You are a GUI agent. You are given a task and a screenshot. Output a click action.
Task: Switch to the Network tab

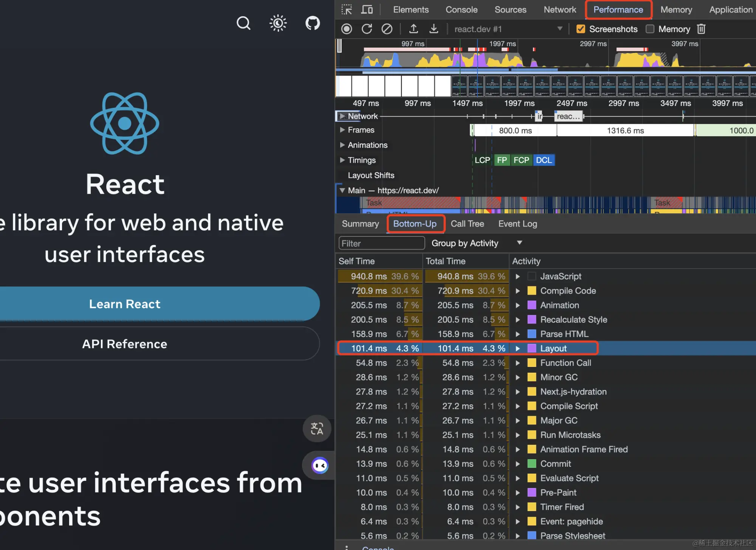pos(560,9)
